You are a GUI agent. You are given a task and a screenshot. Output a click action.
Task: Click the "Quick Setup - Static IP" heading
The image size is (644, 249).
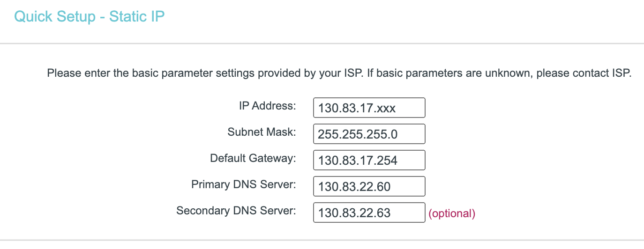89,16
